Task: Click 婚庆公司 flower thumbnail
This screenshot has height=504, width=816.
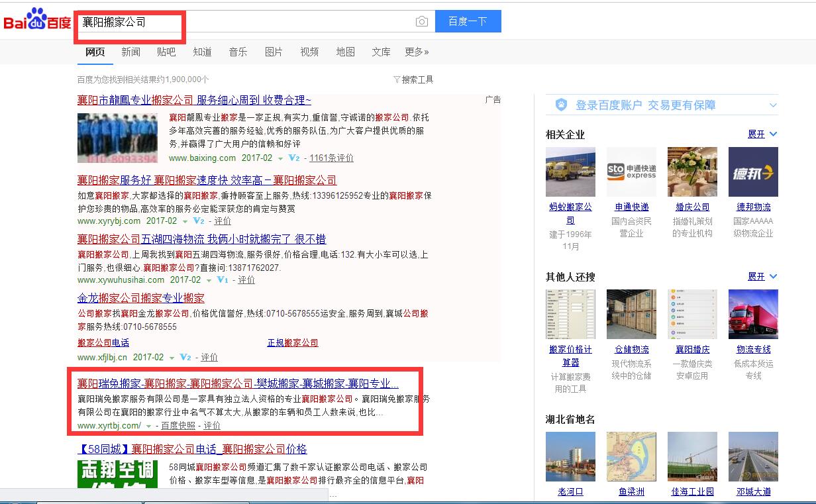Action: pos(692,172)
